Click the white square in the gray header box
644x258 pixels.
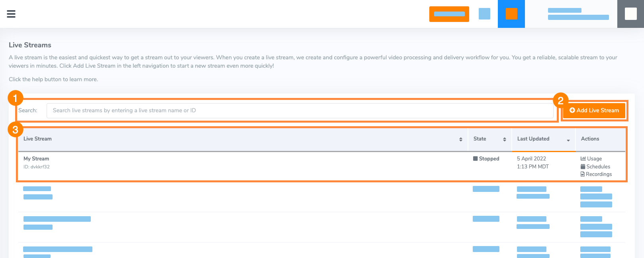click(x=631, y=14)
